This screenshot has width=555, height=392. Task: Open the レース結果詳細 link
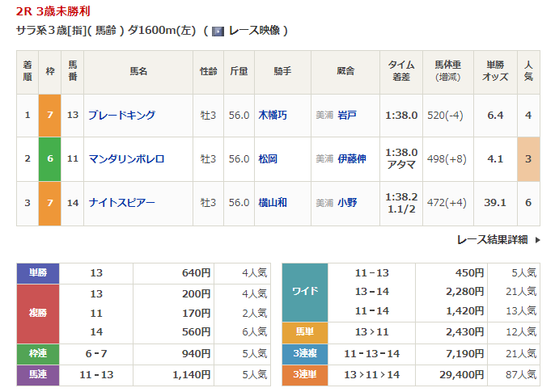click(492, 239)
